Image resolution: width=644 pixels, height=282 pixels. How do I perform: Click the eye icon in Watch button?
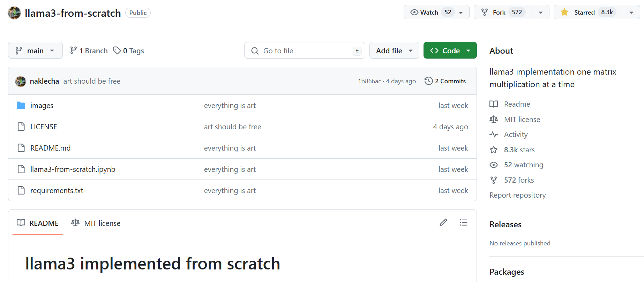pos(414,12)
